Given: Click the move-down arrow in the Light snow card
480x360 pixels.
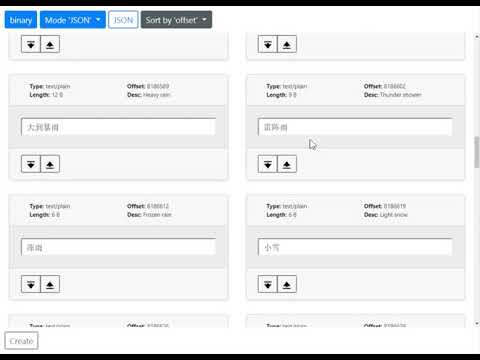Looking at the screenshot, I should pyautogui.click(x=268, y=284).
